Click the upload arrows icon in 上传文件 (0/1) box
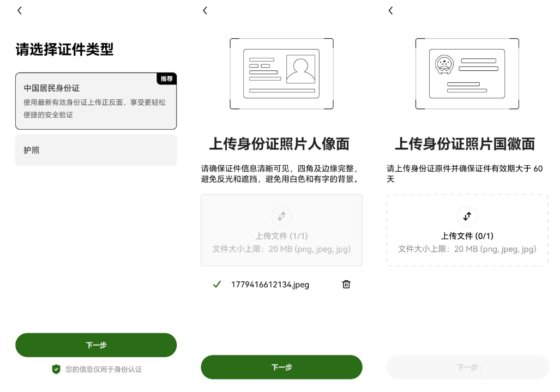The height and width of the screenshot is (392, 560). point(467,216)
